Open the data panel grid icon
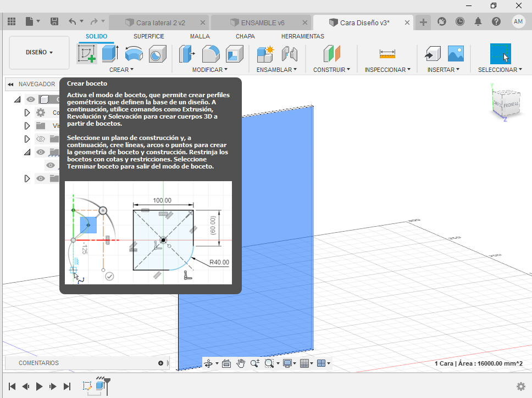This screenshot has width=532, height=398. (x=12, y=22)
